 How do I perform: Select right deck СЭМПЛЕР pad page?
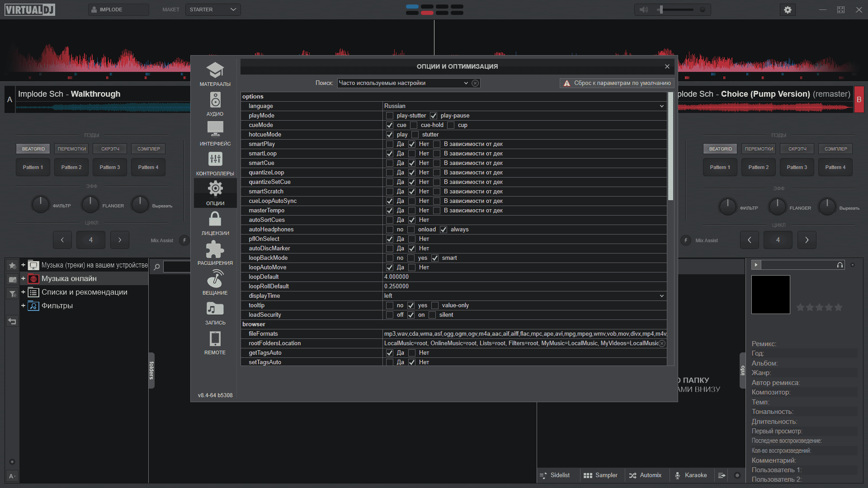tap(835, 149)
